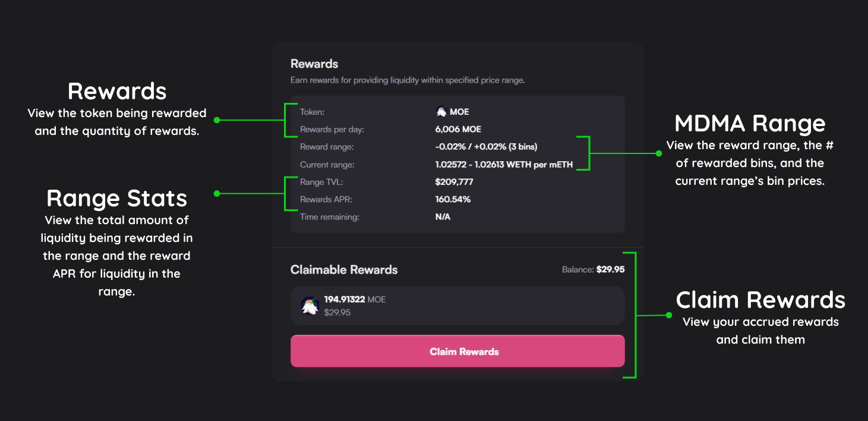Screen dimensions: 868x421
Task: Click the -0.02% / +0.02% (3 bins) value
Action: (486, 147)
